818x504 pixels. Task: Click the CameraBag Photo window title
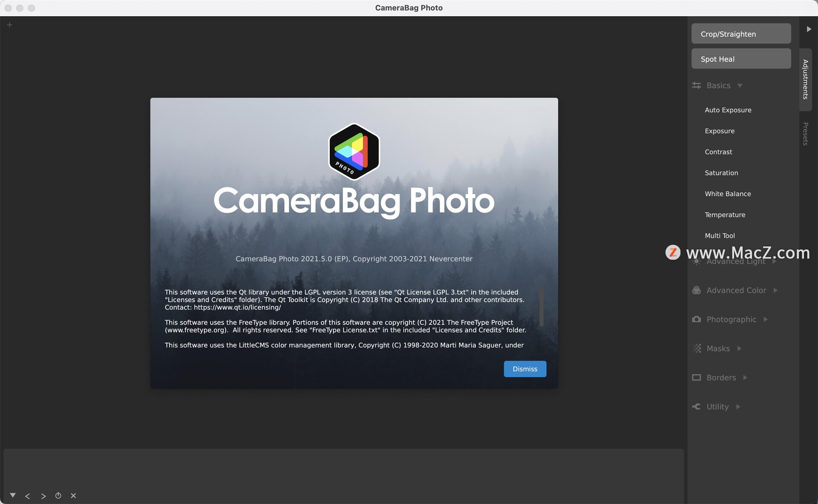point(409,8)
